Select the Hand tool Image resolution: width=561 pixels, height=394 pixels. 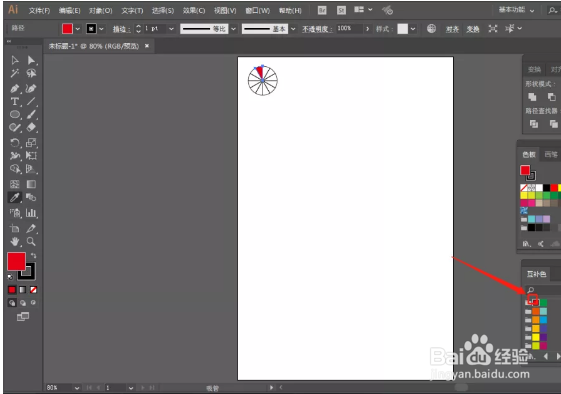tap(15, 242)
